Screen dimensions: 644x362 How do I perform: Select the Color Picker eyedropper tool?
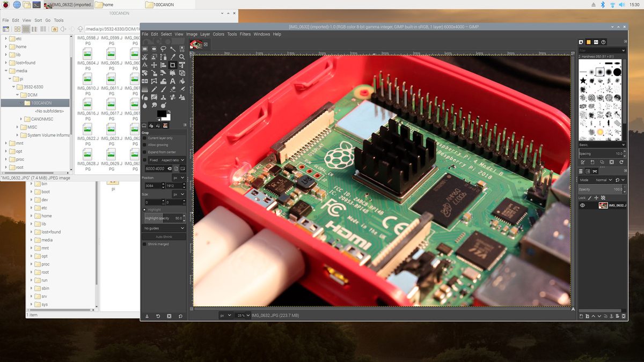pyautogui.click(x=173, y=57)
